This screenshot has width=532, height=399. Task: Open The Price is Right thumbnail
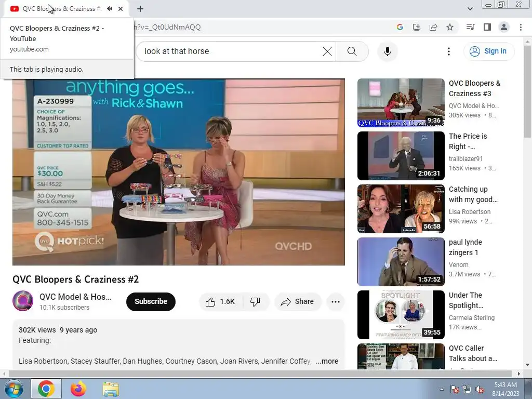(x=401, y=156)
